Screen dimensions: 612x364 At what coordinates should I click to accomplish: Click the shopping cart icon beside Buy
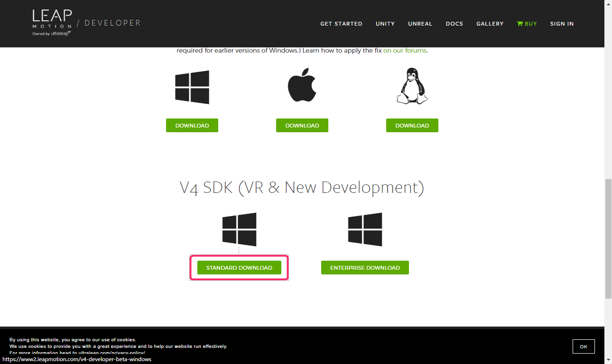point(519,24)
